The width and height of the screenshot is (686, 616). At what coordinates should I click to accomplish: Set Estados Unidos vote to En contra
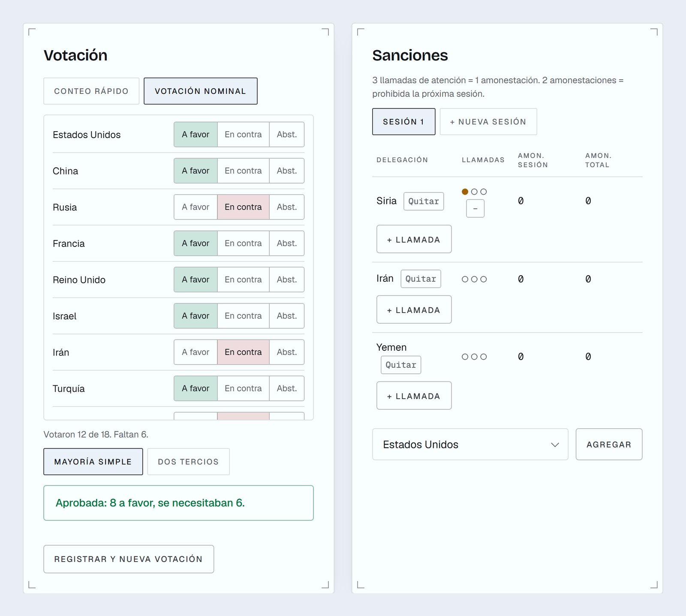(x=243, y=135)
